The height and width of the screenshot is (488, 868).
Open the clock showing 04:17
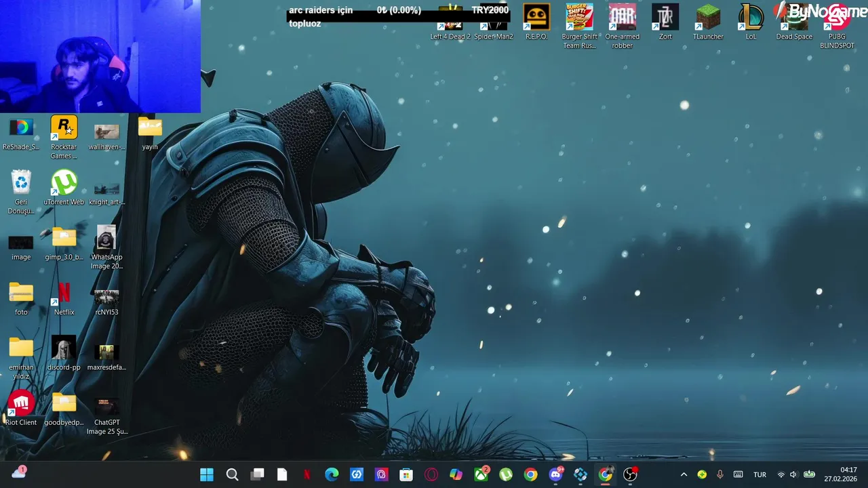[x=840, y=474]
